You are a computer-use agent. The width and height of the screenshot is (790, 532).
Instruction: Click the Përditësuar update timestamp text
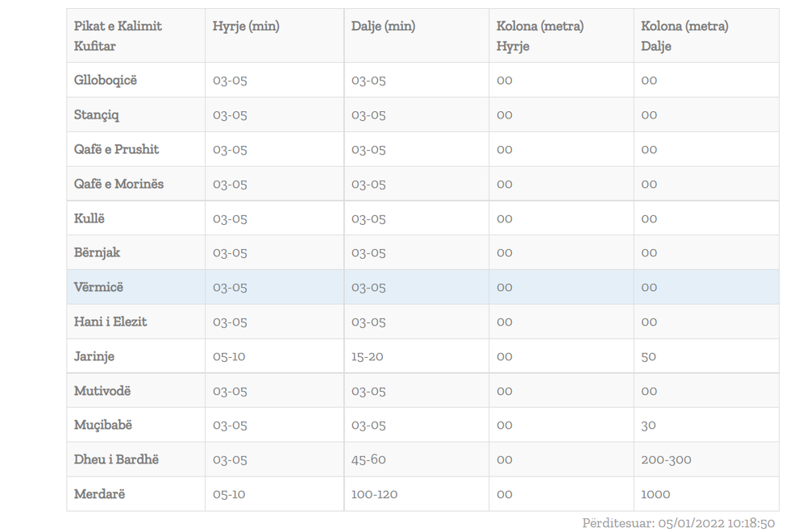tap(678, 523)
